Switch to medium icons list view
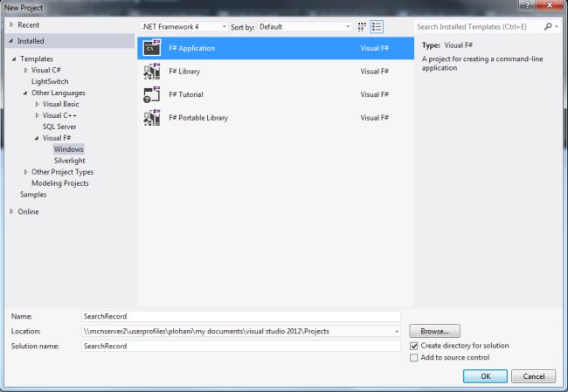568x392 pixels. coord(377,27)
